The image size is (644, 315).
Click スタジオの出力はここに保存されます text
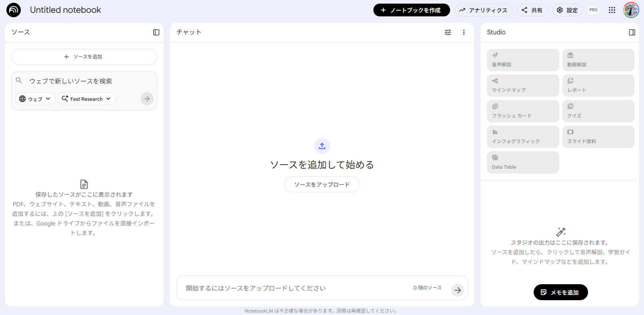point(560,243)
